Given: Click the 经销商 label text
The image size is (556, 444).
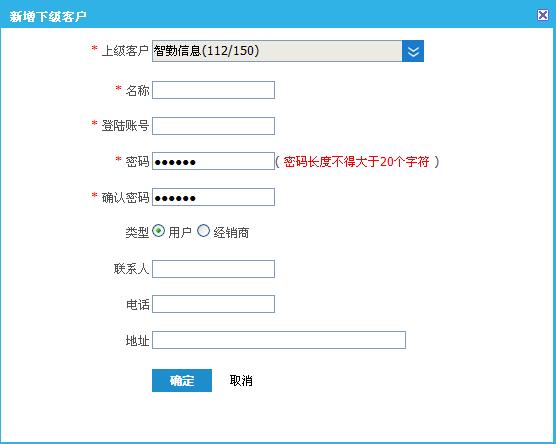Looking at the screenshot, I should coord(231,233).
